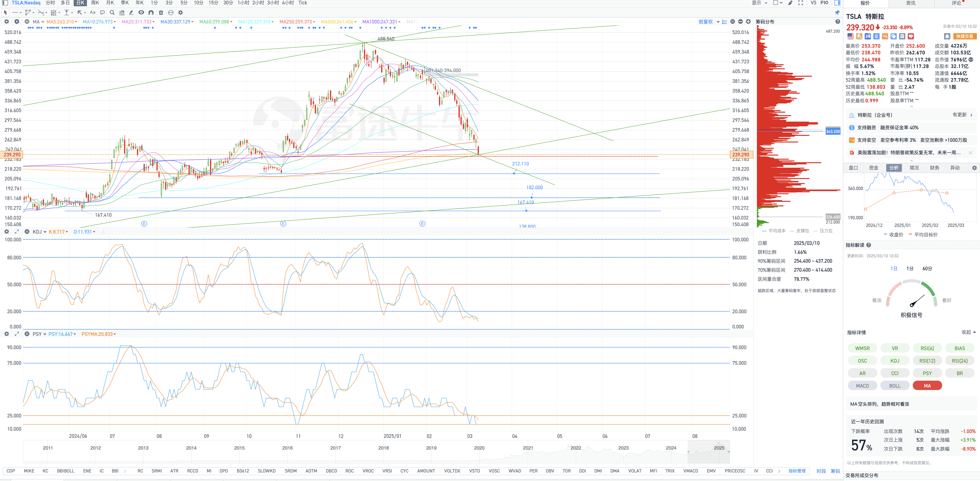Pick the parallel channel drawing tool
Screen dimensions: 980x481
(28, 12)
